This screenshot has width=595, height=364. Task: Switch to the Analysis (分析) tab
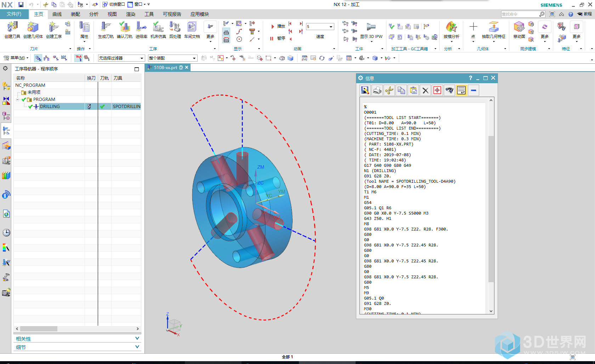click(x=94, y=14)
